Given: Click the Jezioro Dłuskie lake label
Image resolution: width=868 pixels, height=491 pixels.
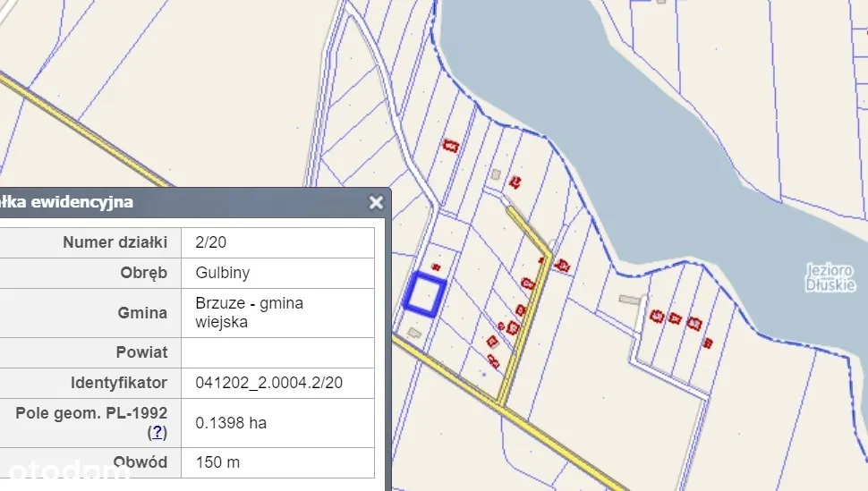Looking at the screenshot, I should click(830, 277).
